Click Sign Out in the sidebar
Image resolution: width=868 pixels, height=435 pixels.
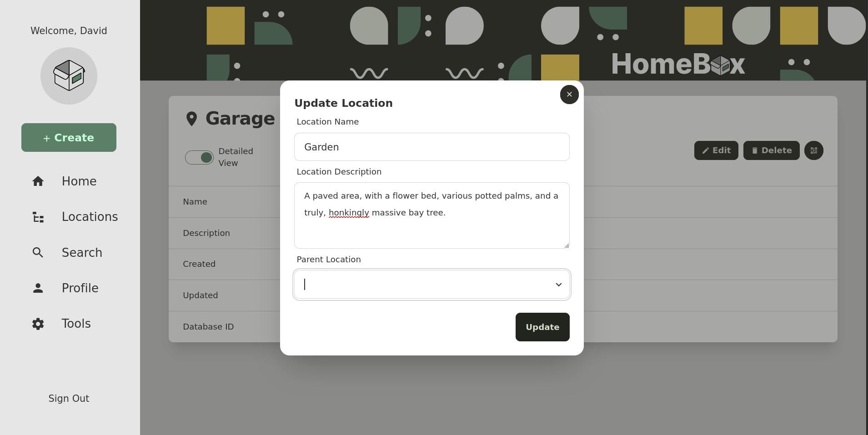tap(69, 399)
